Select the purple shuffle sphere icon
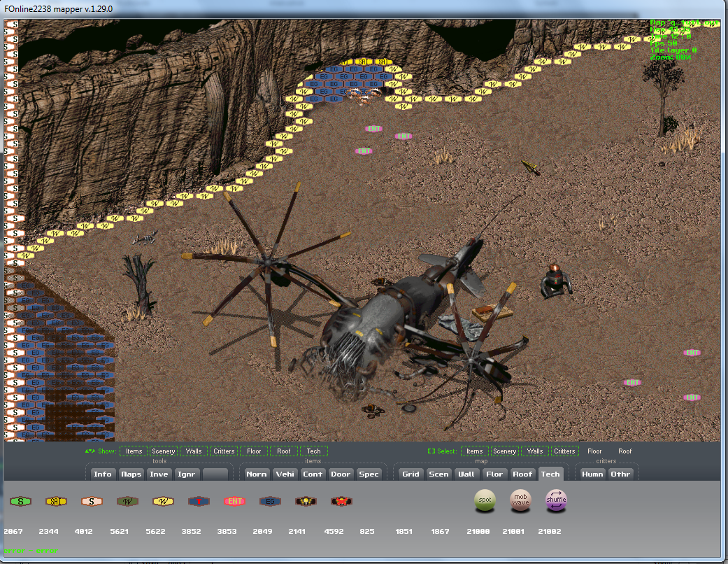Image resolution: width=728 pixels, height=564 pixels. point(556,500)
